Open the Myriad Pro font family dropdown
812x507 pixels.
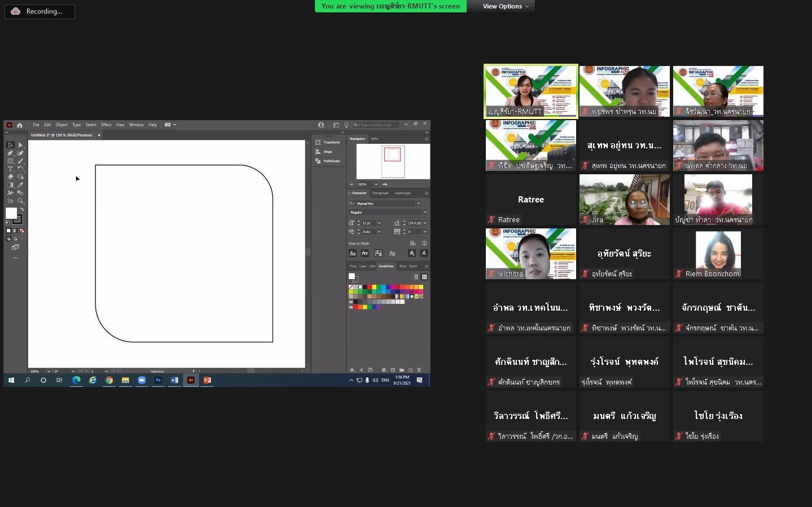418,204
